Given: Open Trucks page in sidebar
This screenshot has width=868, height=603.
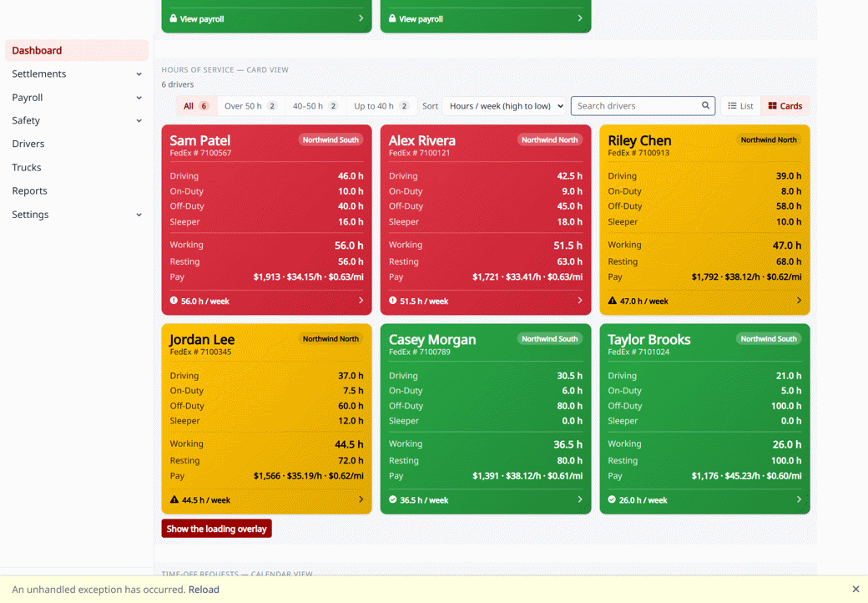Looking at the screenshot, I should (77, 167).
